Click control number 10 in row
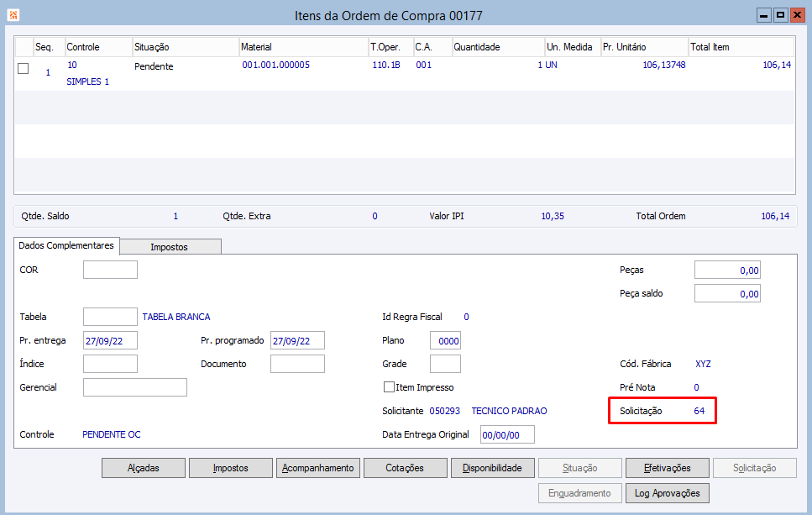This screenshot has width=812, height=515. [x=72, y=65]
